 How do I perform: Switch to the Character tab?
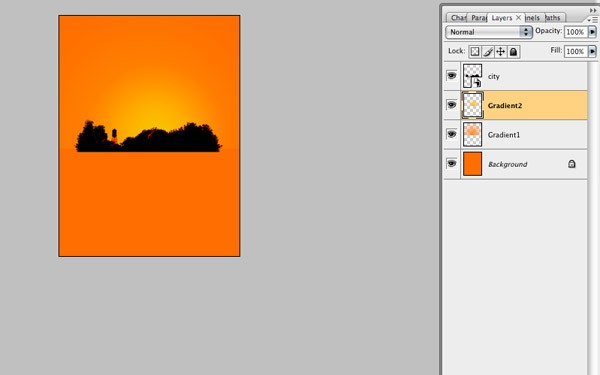pos(457,18)
